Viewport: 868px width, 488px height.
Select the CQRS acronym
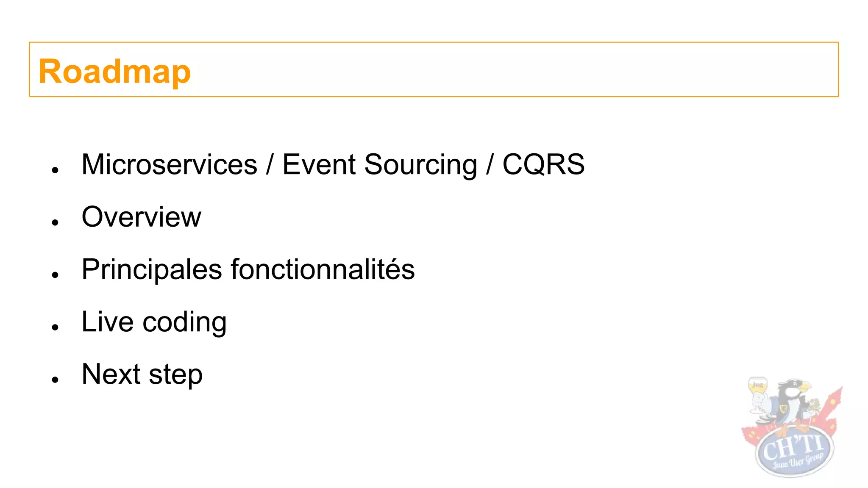[x=543, y=164]
